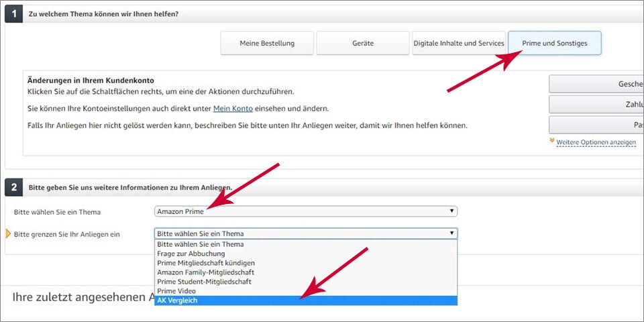
Task: Open the Amazon Prime topic dropdown
Action: point(306,211)
